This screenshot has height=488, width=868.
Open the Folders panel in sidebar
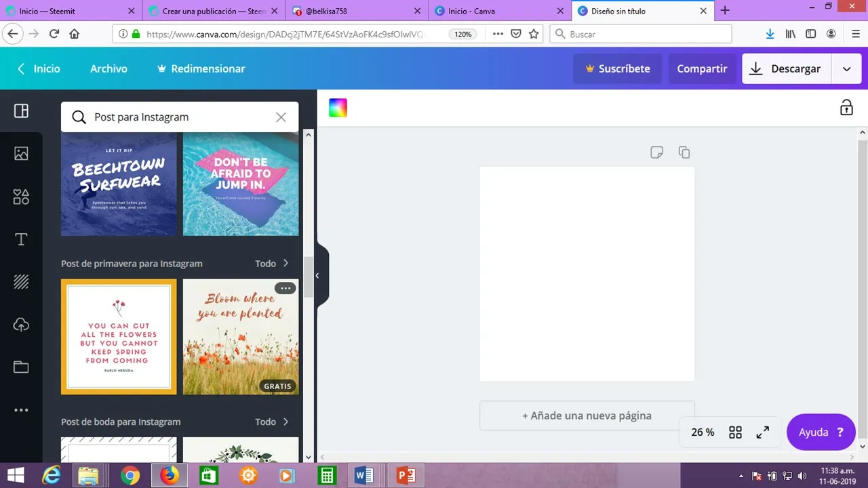tap(21, 367)
